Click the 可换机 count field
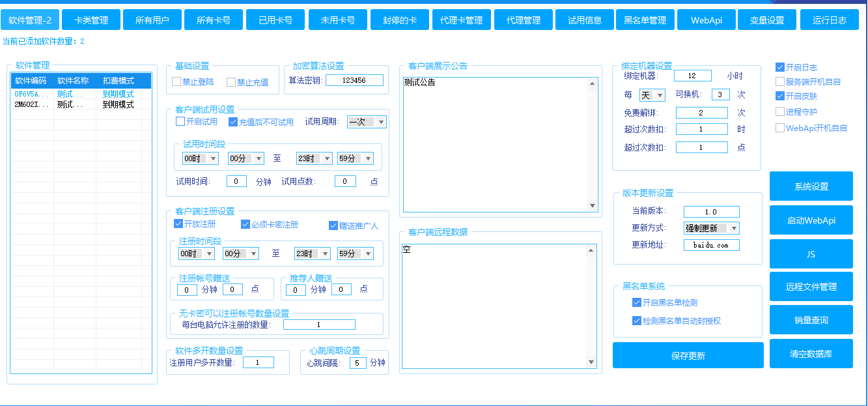 pos(721,94)
